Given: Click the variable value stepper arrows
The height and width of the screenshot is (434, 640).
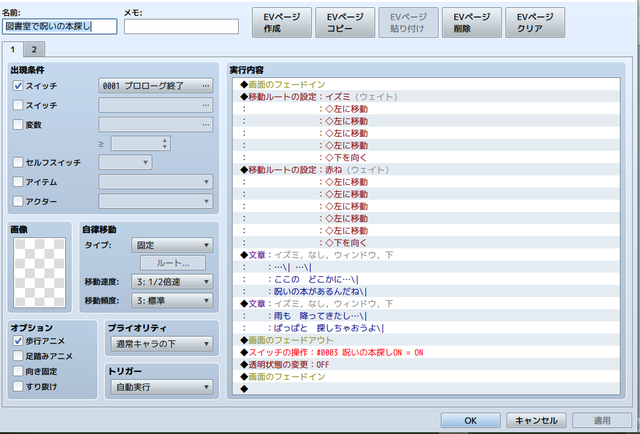Looking at the screenshot, I should click(x=164, y=143).
